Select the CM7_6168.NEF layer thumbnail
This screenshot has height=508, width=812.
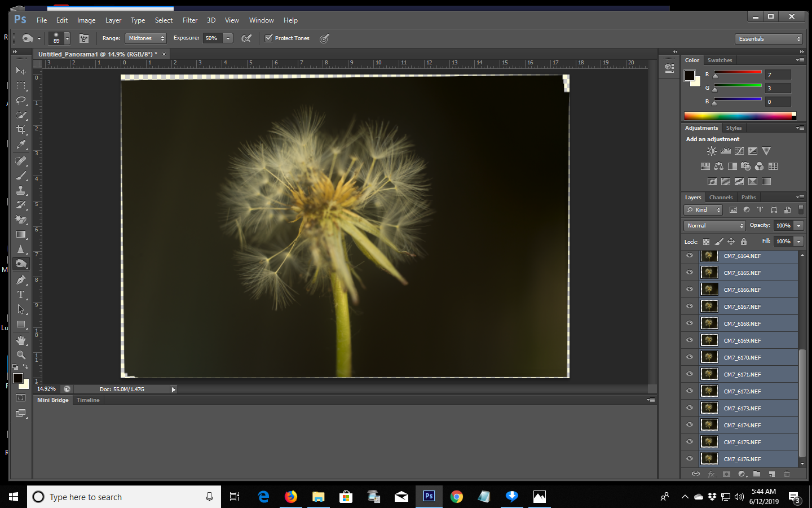[x=709, y=323]
